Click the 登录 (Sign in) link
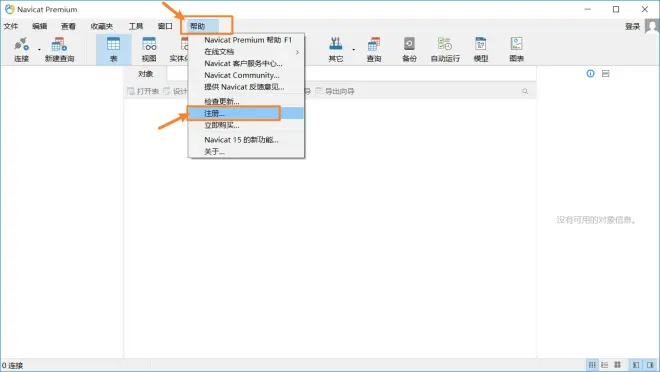The image size is (660, 372). pos(632,27)
